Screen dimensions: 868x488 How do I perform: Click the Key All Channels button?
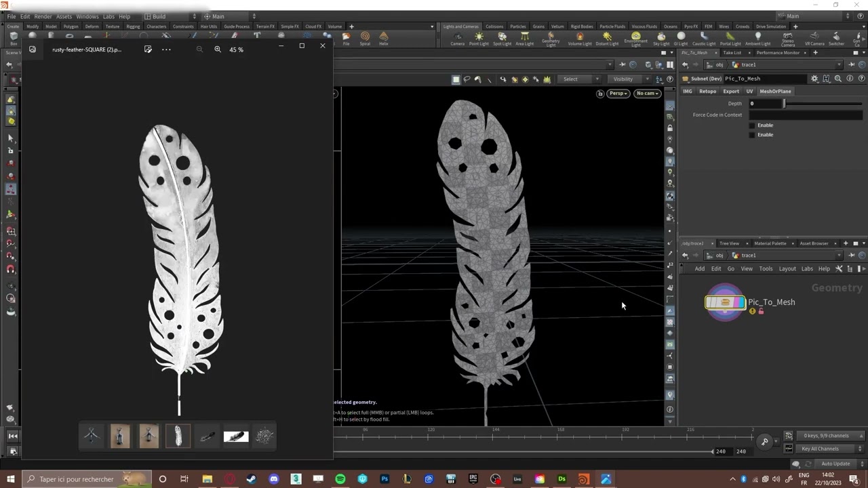[820, 449]
